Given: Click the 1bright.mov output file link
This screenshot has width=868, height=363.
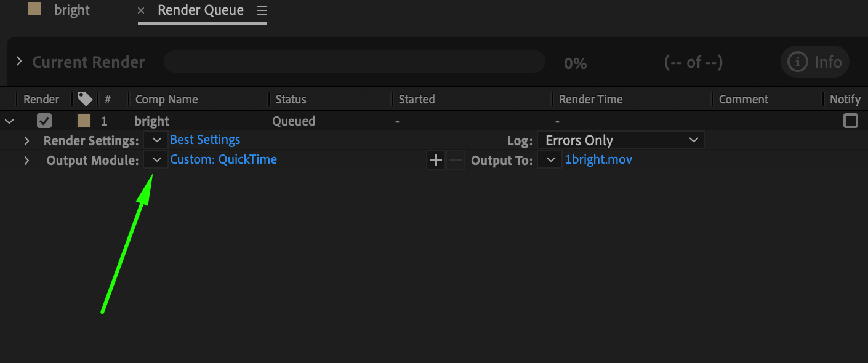Looking at the screenshot, I should [x=598, y=159].
